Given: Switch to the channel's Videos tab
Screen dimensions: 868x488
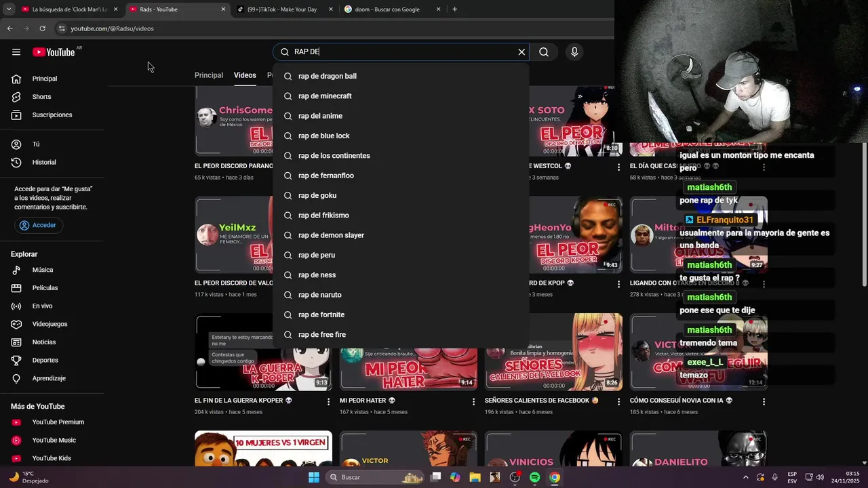Looking at the screenshot, I should [245, 75].
